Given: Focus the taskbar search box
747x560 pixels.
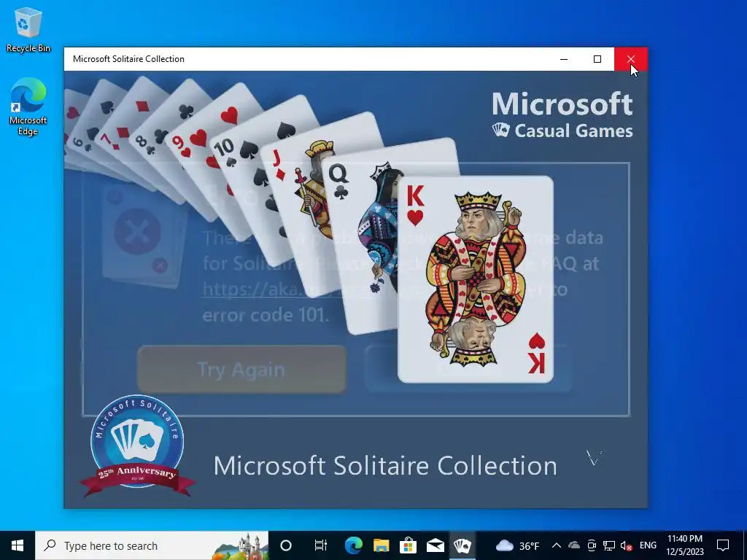Looking at the screenshot, I should pos(152,545).
